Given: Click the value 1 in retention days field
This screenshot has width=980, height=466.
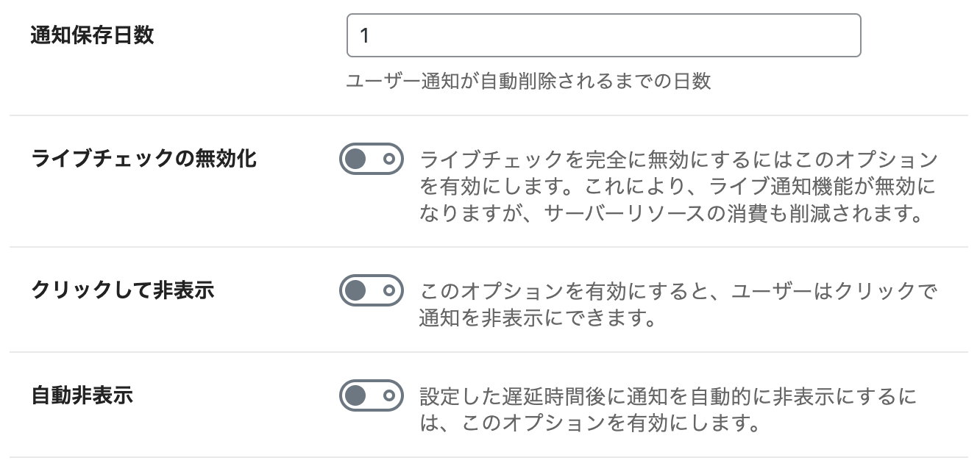Looking at the screenshot, I should (363, 35).
